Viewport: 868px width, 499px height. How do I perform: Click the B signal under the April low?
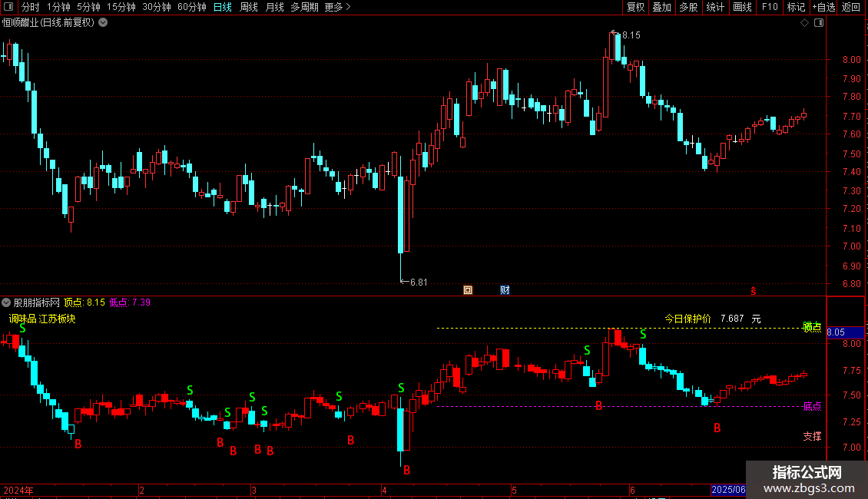pos(407,471)
